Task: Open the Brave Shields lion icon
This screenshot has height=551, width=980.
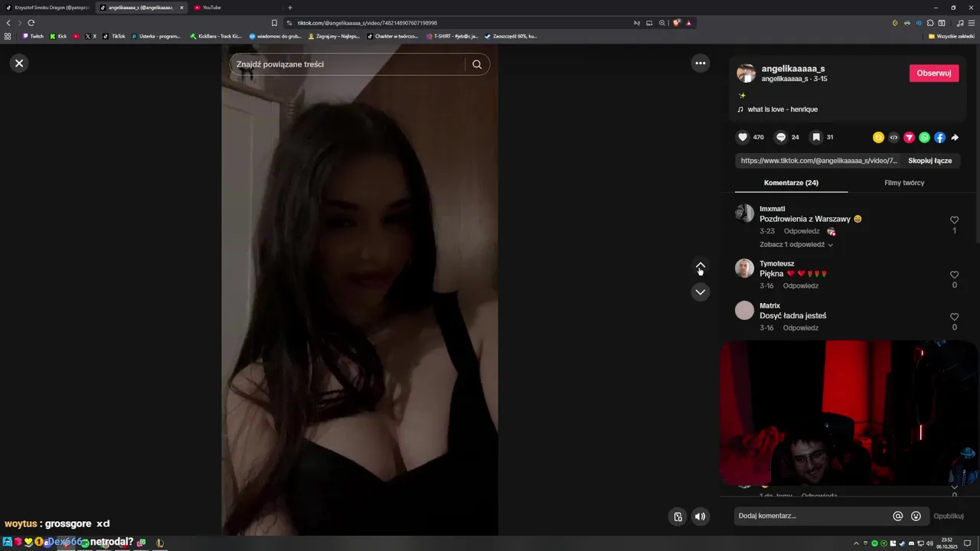Action: tap(676, 23)
